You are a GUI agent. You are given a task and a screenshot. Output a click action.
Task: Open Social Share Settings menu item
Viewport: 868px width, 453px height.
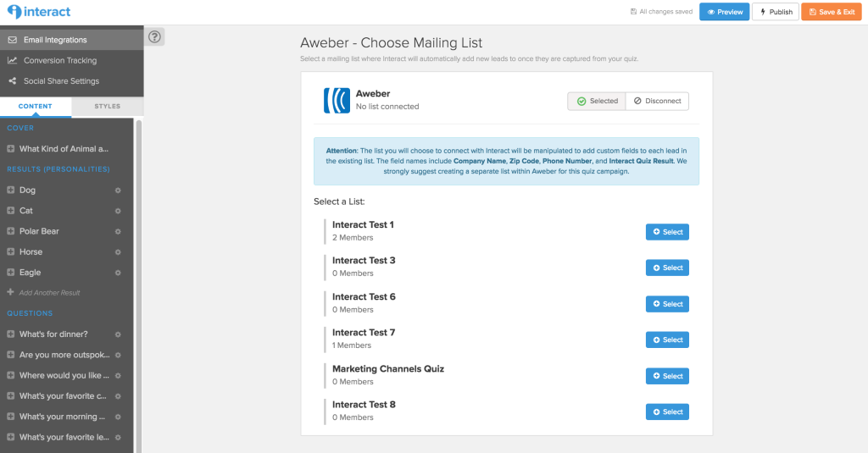(72, 80)
